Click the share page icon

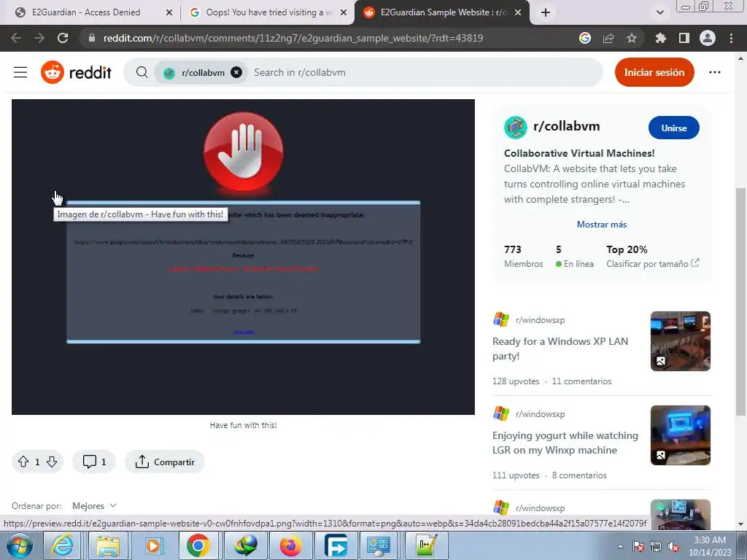pos(608,38)
